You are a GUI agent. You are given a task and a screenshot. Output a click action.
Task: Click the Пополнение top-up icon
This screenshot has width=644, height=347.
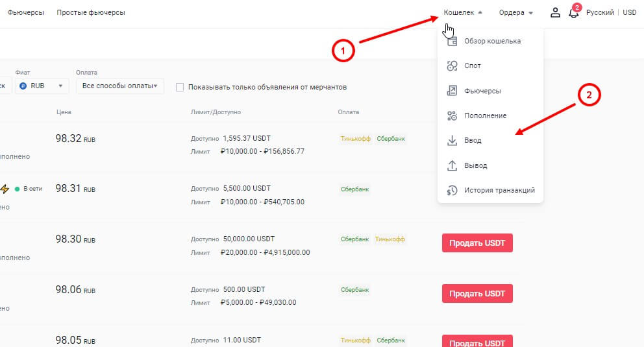tap(452, 115)
